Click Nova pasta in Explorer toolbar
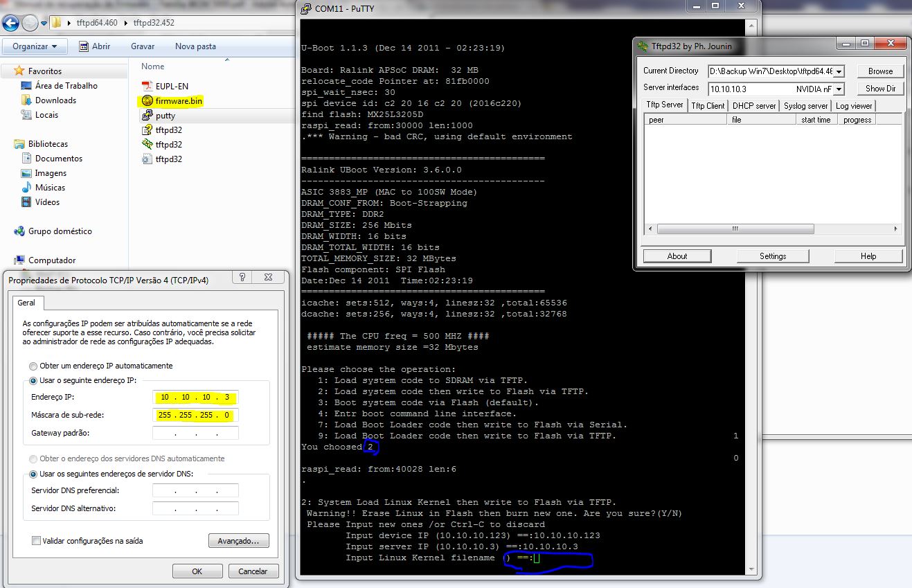912x588 pixels. [x=195, y=46]
